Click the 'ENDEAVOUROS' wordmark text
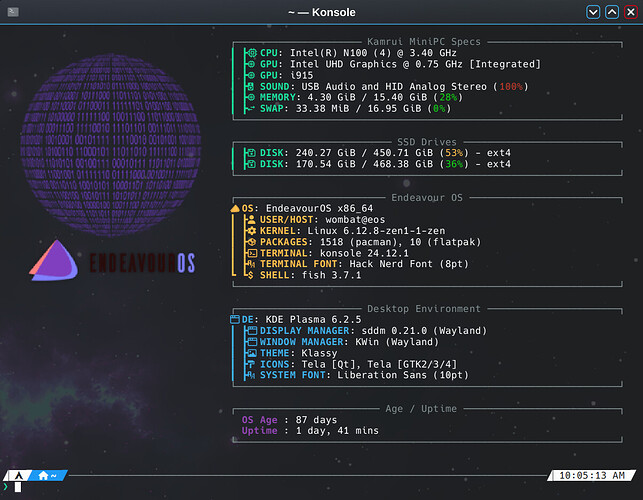The height and width of the screenshot is (500, 643). point(142,263)
